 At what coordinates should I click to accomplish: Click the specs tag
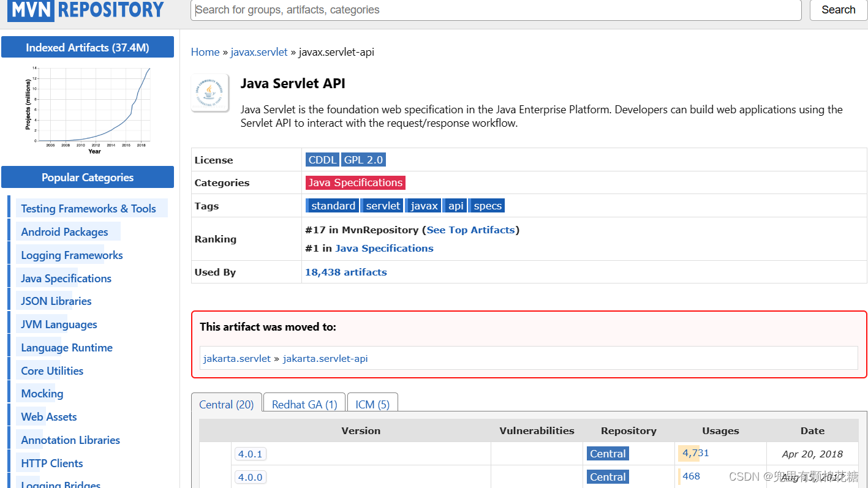[488, 206]
